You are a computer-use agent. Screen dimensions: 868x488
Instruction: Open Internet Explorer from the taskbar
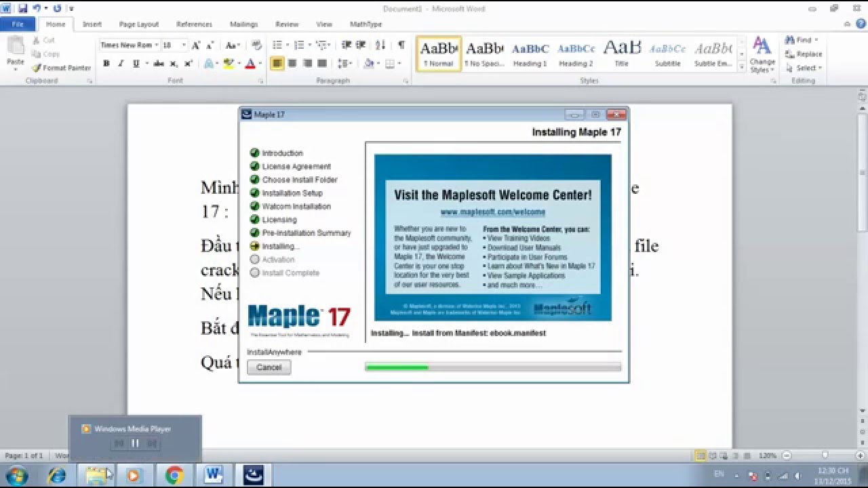pyautogui.click(x=57, y=476)
